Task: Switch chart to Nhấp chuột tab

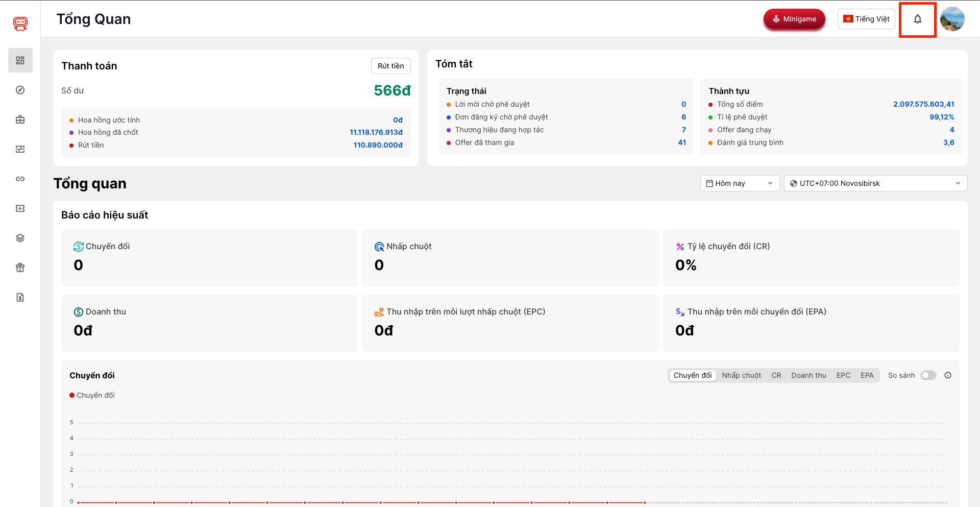Action: tap(741, 375)
